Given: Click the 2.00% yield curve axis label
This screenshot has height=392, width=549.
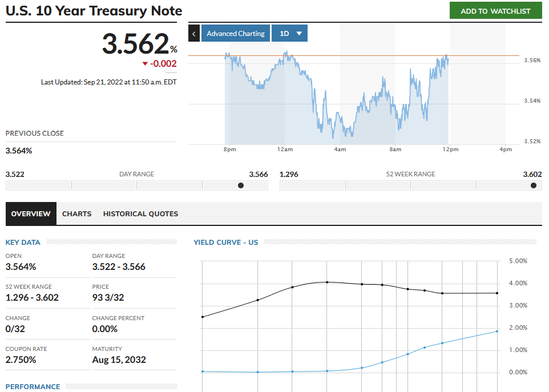Looking at the screenshot, I should 518,328.
